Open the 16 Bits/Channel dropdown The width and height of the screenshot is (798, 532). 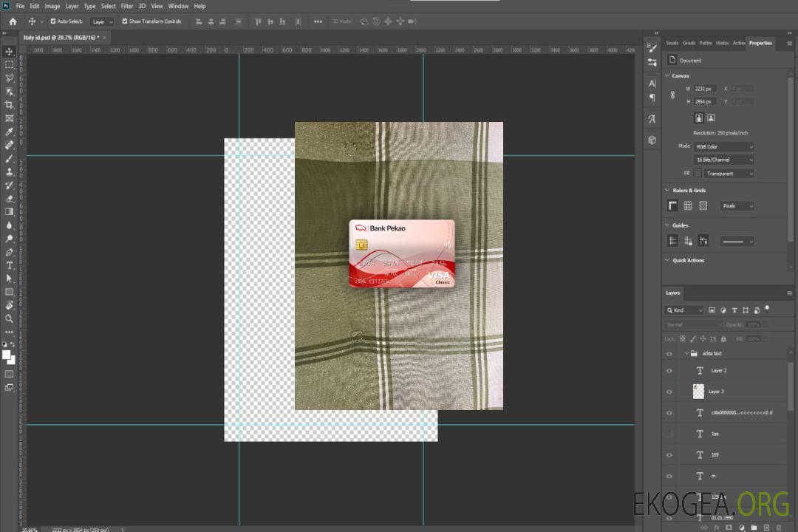click(x=724, y=160)
